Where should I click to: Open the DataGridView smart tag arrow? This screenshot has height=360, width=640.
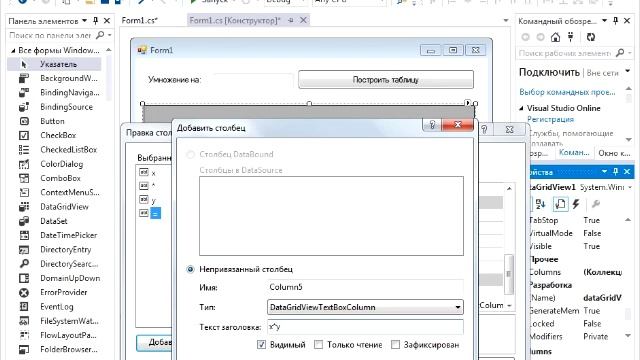click(468, 103)
